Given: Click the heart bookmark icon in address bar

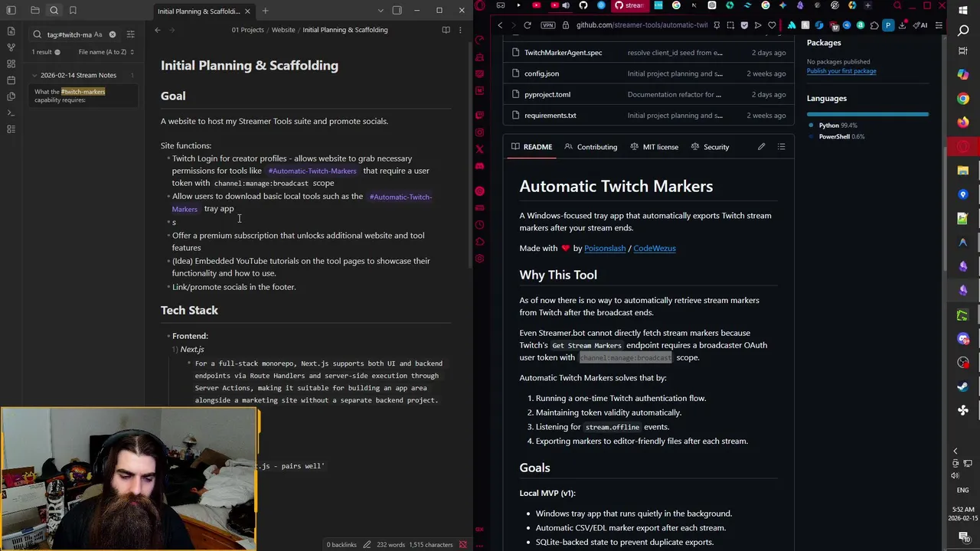Looking at the screenshot, I should [x=772, y=25].
